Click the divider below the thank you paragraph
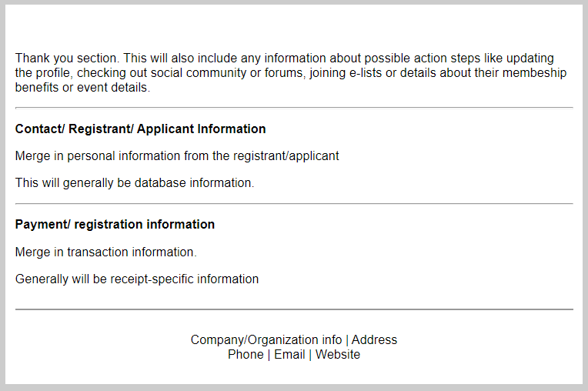This screenshot has width=588, height=391. [x=294, y=108]
